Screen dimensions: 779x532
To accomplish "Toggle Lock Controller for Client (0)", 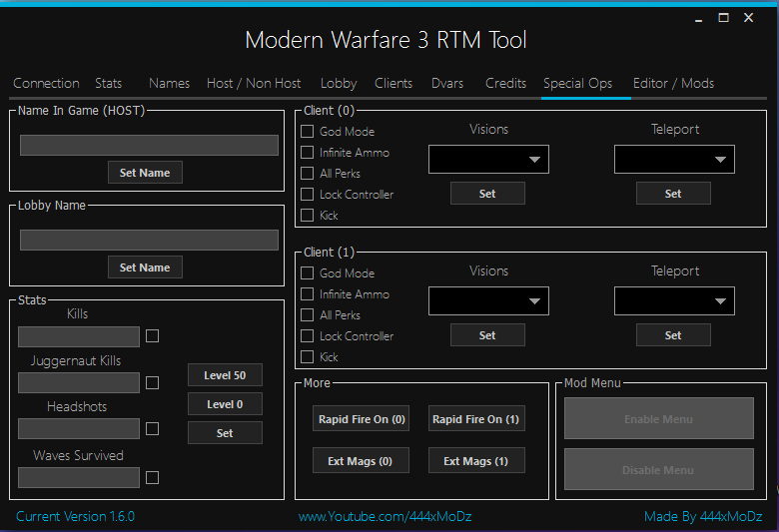I will point(307,194).
